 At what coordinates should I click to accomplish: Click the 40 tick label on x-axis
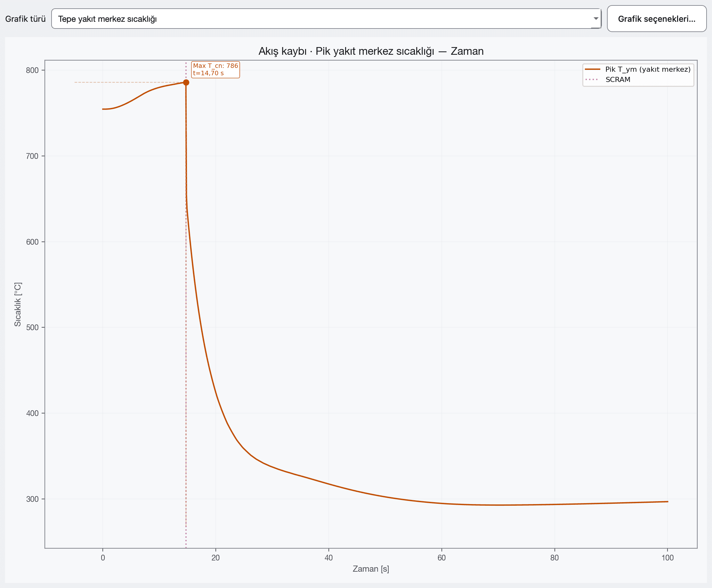pos(329,558)
